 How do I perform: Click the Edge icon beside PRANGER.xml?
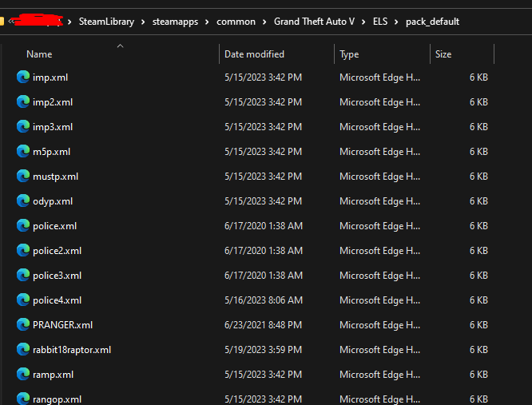pos(23,324)
